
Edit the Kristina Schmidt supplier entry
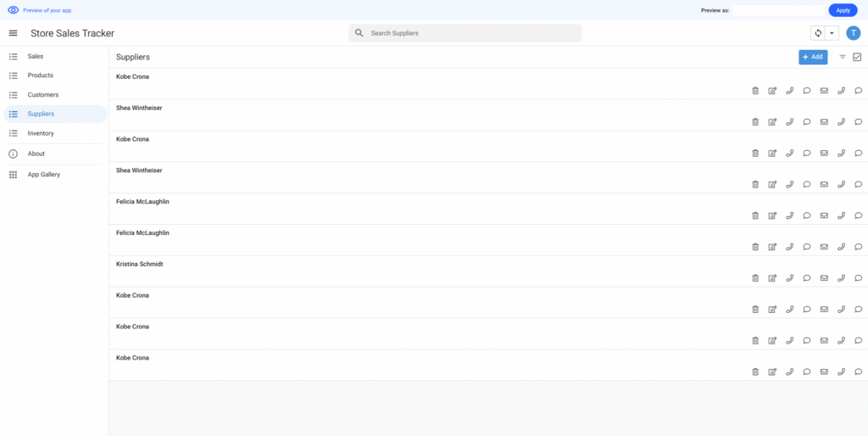pos(772,278)
